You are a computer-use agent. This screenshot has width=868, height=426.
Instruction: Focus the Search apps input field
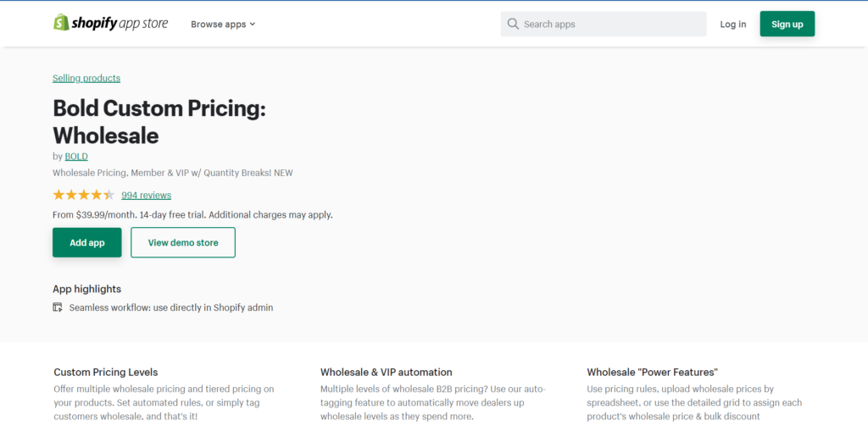pos(610,24)
